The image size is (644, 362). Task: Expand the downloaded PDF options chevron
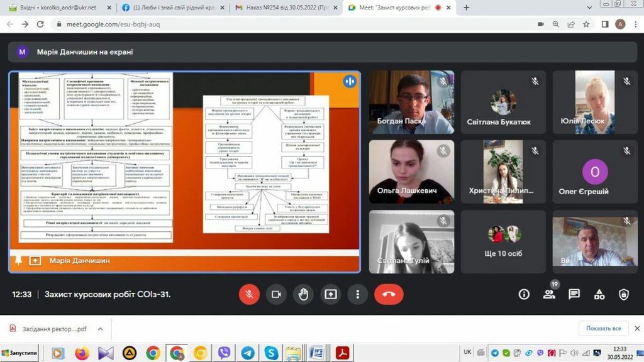101,329
